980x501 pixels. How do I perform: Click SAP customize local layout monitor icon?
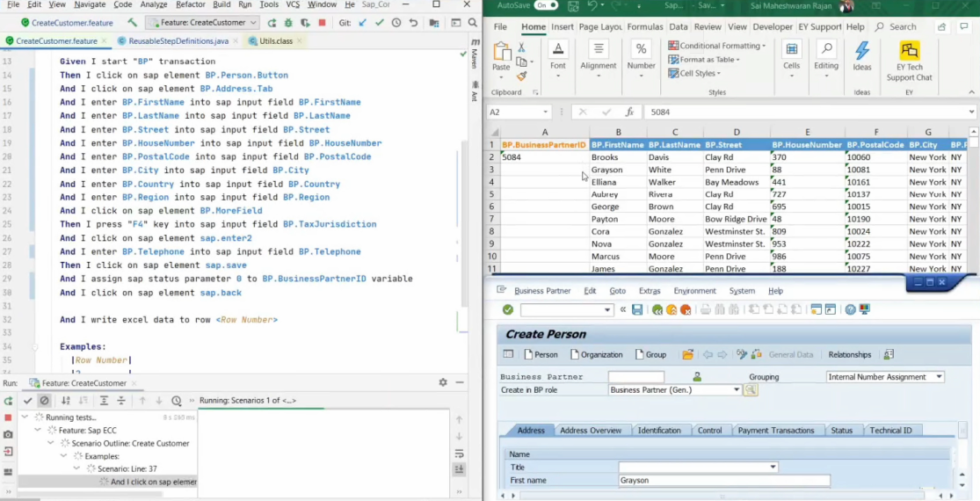click(864, 309)
